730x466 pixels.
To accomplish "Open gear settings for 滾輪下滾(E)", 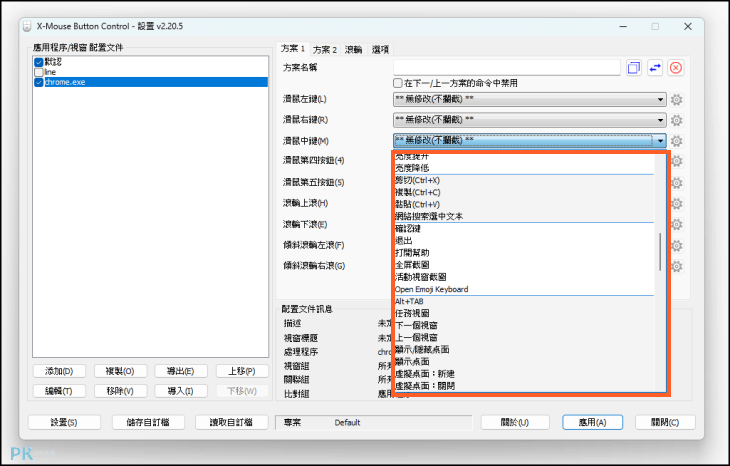I will pos(676,224).
